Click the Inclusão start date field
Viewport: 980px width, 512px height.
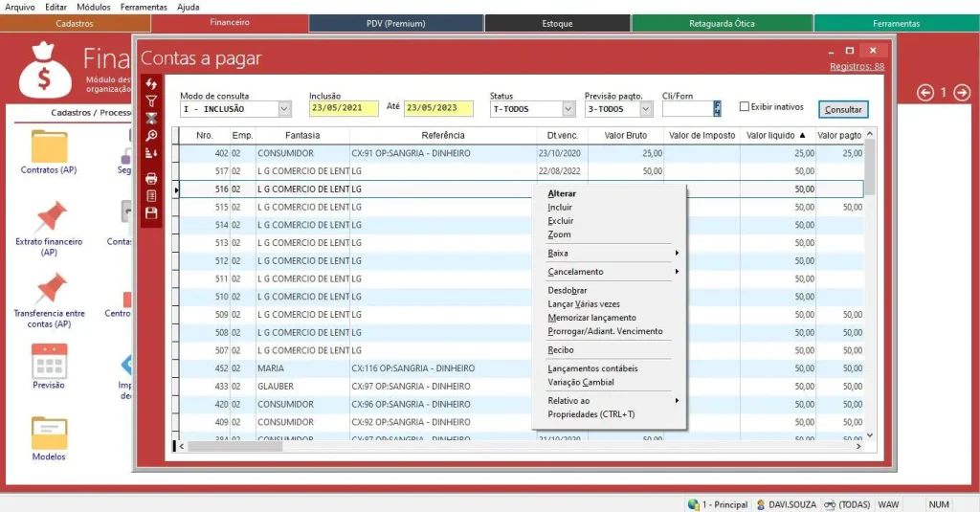[x=344, y=109]
